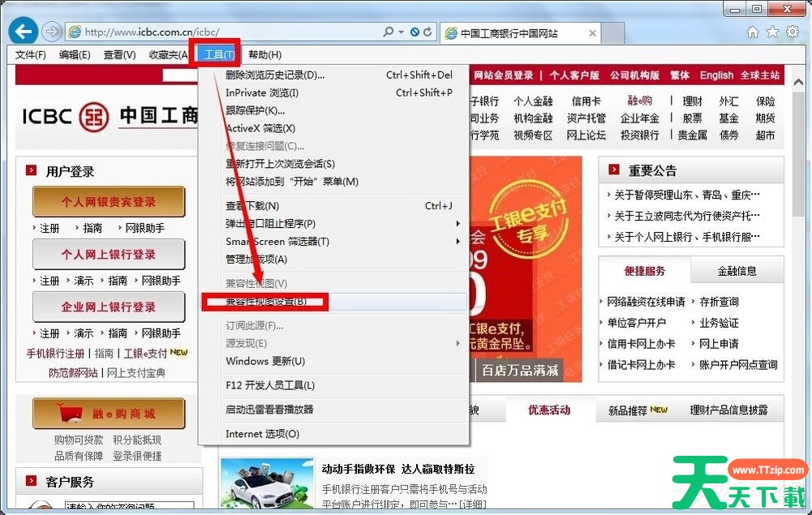Open the Home page icon
Viewport: 812px width, 515px height.
tap(753, 32)
